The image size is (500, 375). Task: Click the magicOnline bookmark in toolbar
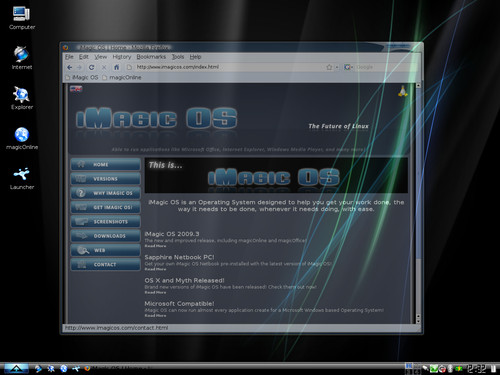tap(122, 77)
